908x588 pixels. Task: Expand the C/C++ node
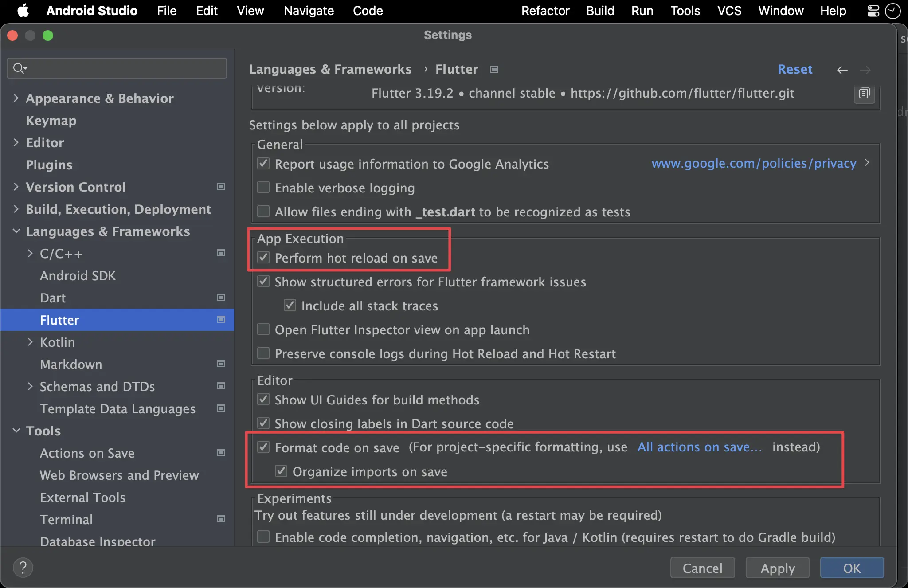coord(30,253)
